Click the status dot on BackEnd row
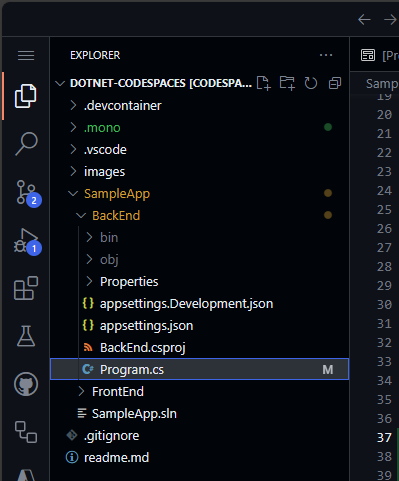The image size is (399, 481). (328, 215)
